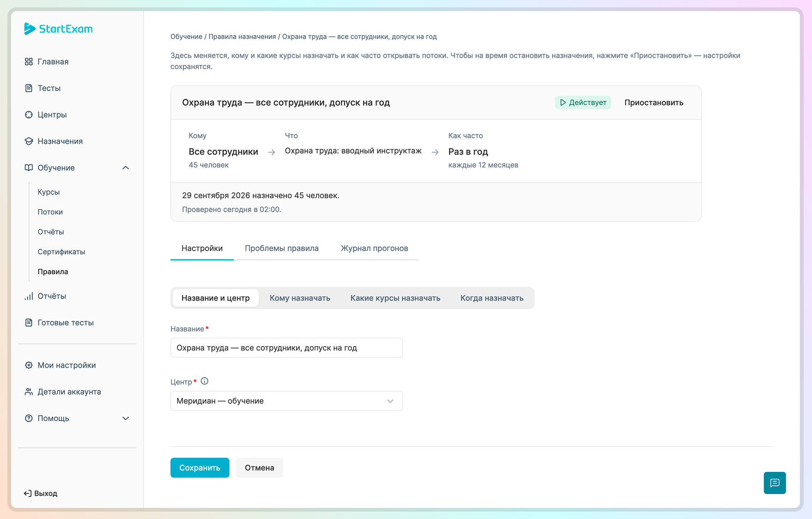Switch to the Проблемы правила tab

click(x=282, y=248)
